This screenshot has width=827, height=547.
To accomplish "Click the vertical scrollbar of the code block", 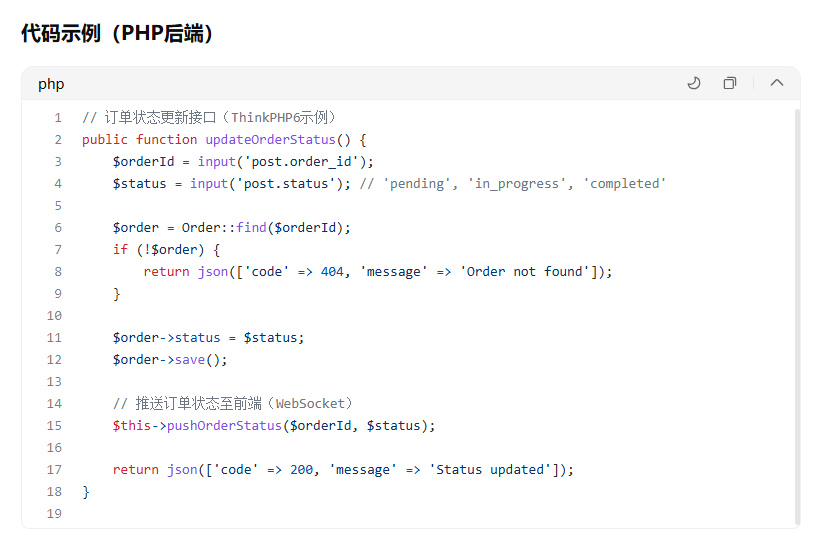I will point(797,300).
